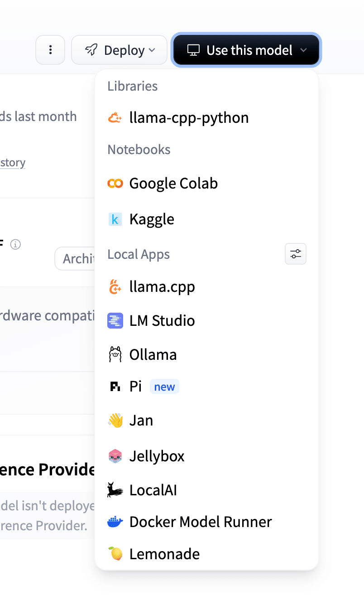Click the Lemonade lemon icon
Screen dimensions: 364x600
point(115,554)
